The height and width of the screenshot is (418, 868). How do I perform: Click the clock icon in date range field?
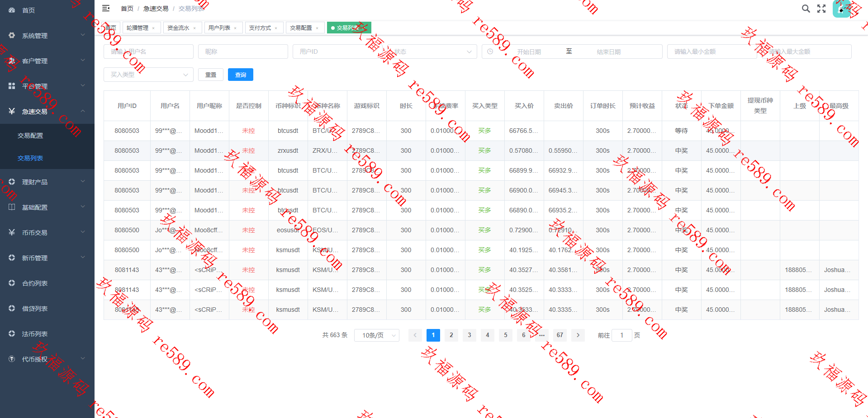click(490, 52)
